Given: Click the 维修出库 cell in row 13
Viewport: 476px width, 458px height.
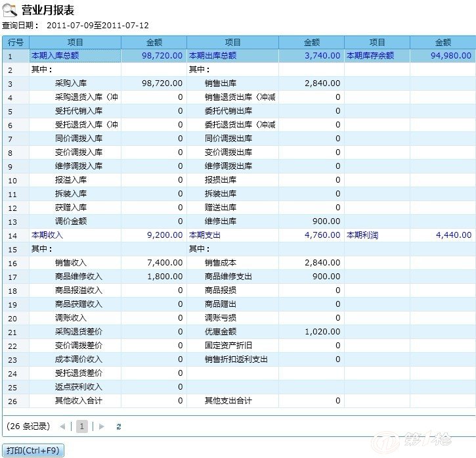Looking at the screenshot, I should (x=221, y=221).
